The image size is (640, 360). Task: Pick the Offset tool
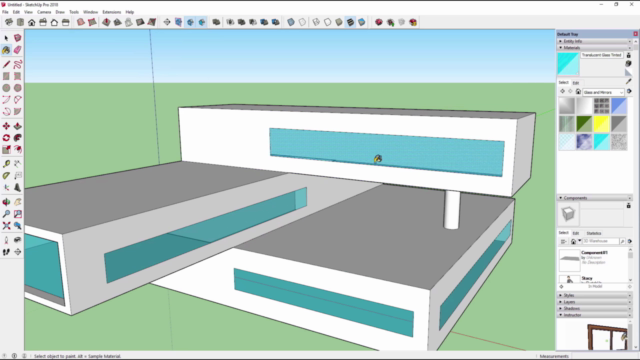18,150
